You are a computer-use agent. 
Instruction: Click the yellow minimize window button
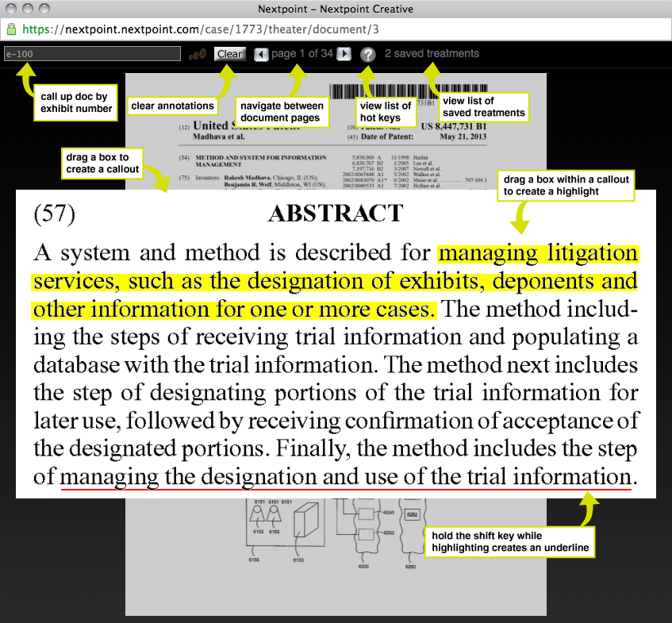28,9
